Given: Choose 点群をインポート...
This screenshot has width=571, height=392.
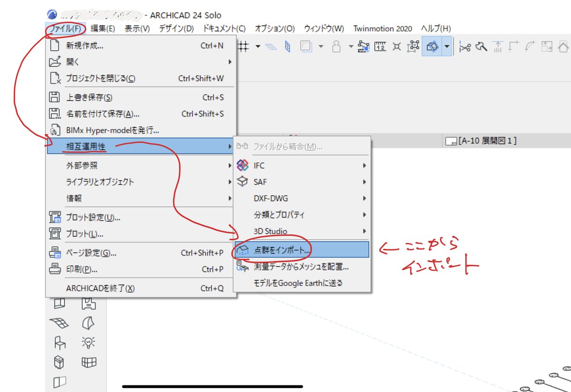Looking at the screenshot, I should click(x=302, y=250).
